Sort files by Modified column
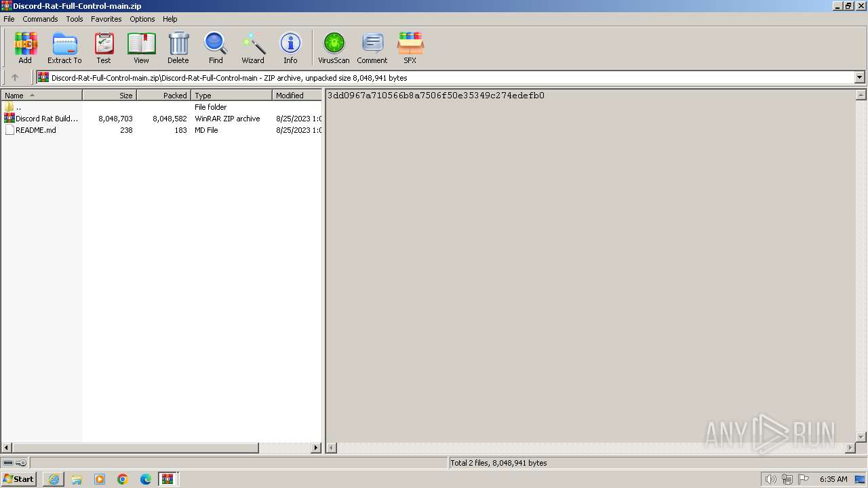 pos(296,96)
